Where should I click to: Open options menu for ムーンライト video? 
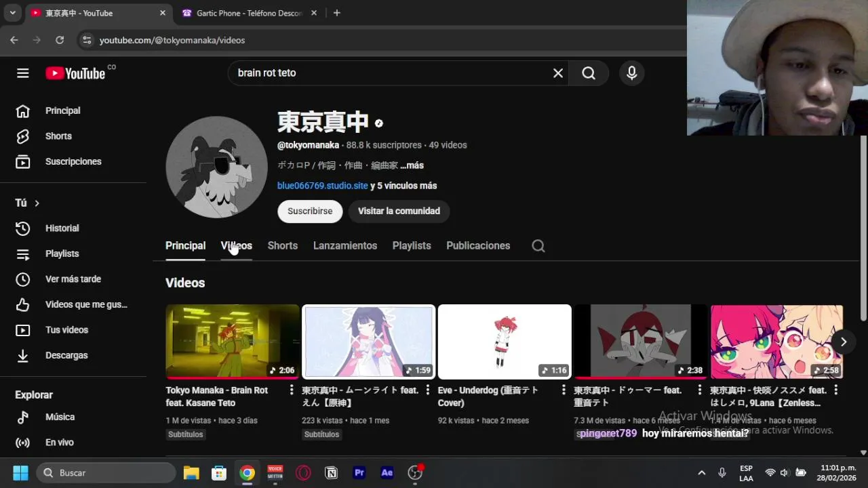428,390
